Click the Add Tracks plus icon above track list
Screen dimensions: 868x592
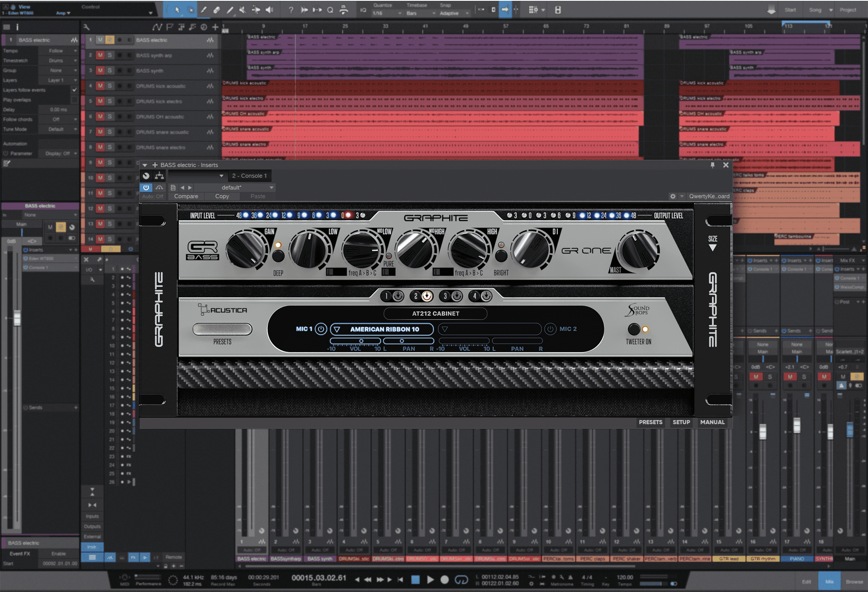click(216, 27)
